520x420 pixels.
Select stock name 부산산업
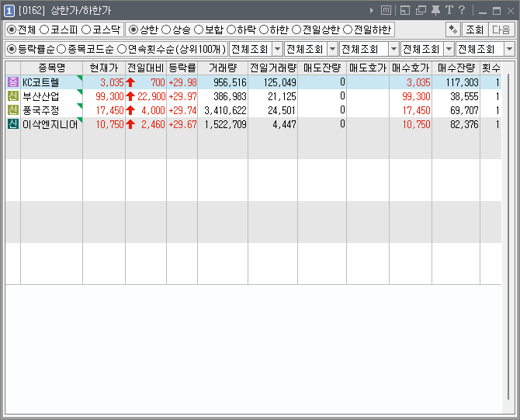tap(40, 96)
